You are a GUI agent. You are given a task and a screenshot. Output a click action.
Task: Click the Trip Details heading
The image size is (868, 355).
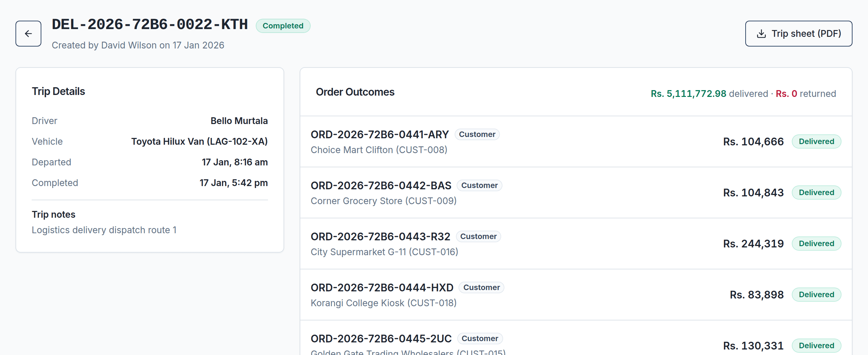pos(58,91)
